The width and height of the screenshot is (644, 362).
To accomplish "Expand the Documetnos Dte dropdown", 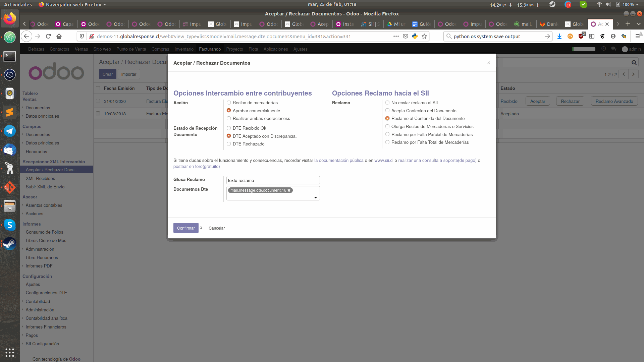I will pyautogui.click(x=315, y=197).
